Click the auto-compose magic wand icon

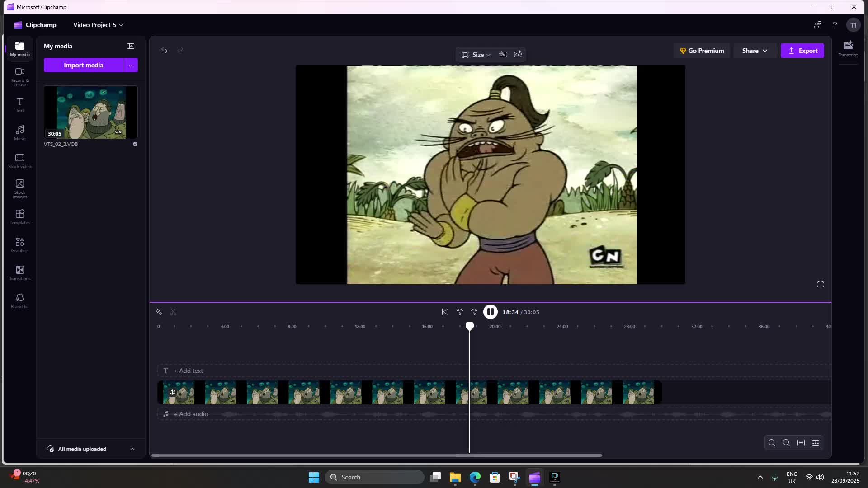pyautogui.click(x=159, y=312)
